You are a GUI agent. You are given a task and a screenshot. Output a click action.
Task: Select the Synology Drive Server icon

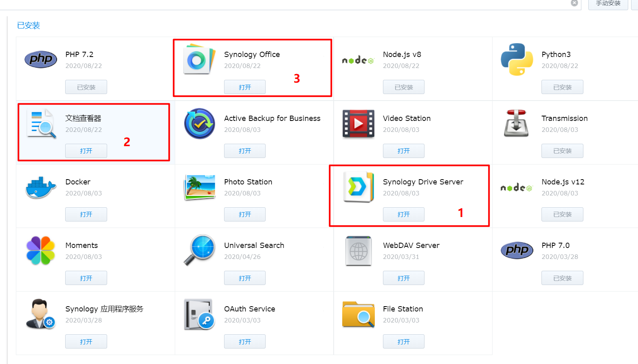pos(359,187)
